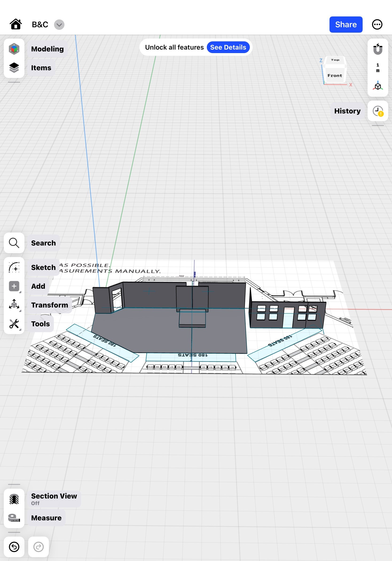
Task: Click the Search label
Action: [43, 243]
